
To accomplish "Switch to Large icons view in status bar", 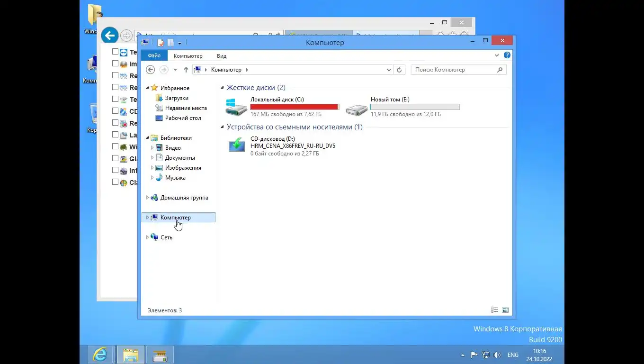I will click(505, 310).
